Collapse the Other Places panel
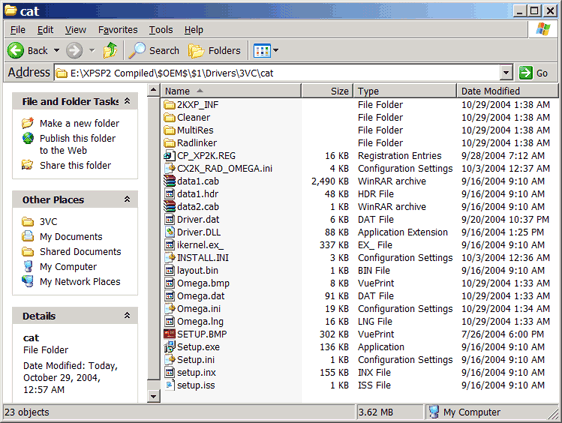The image size is (562, 423). tap(127, 199)
